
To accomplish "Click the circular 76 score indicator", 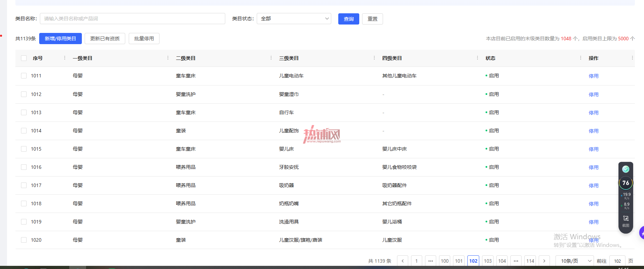I will click(626, 183).
